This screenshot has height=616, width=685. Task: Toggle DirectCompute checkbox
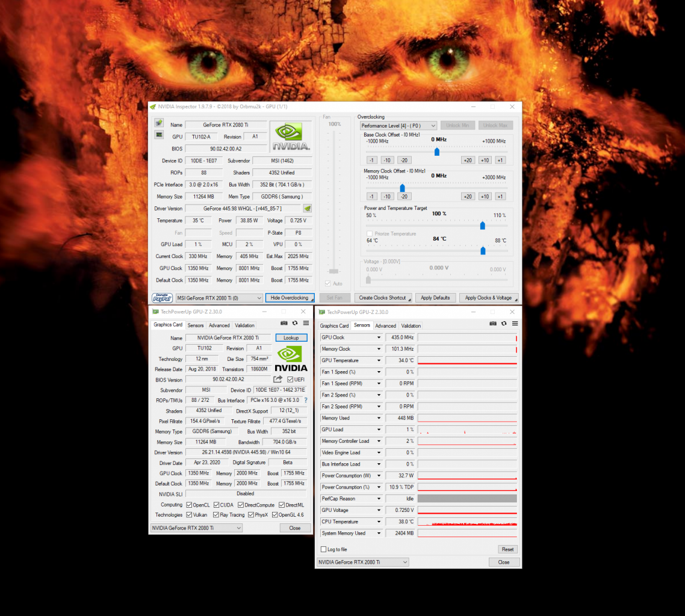241,505
